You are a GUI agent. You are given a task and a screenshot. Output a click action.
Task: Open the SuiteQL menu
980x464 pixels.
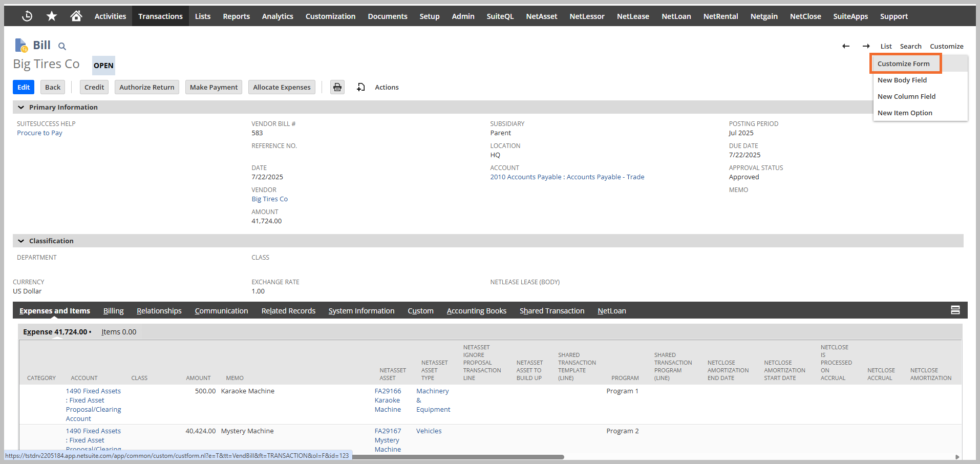[x=500, y=16]
